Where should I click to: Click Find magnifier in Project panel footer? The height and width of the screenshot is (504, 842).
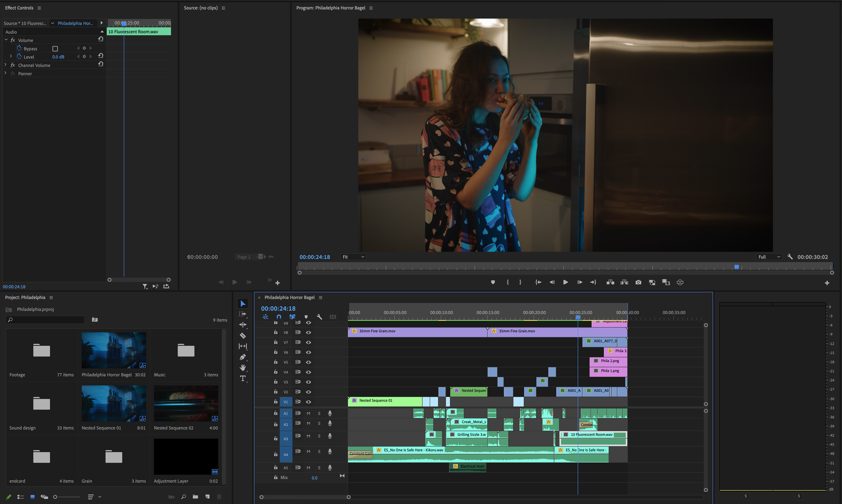tap(184, 497)
